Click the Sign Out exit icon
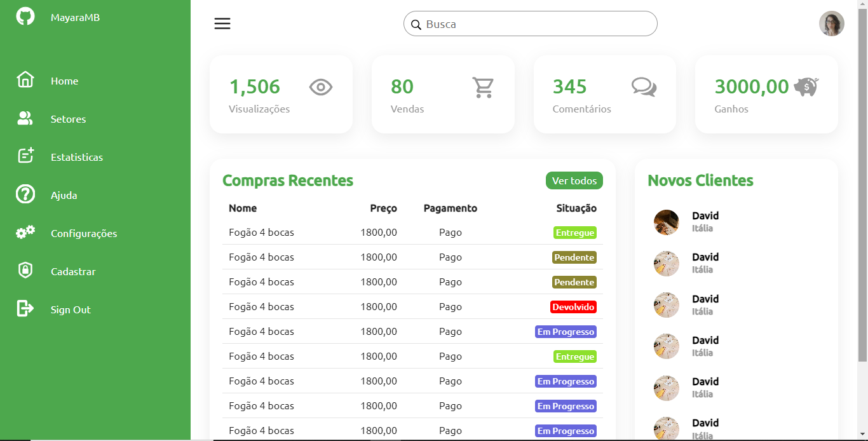Image resolution: width=868 pixels, height=441 pixels. 25,308
